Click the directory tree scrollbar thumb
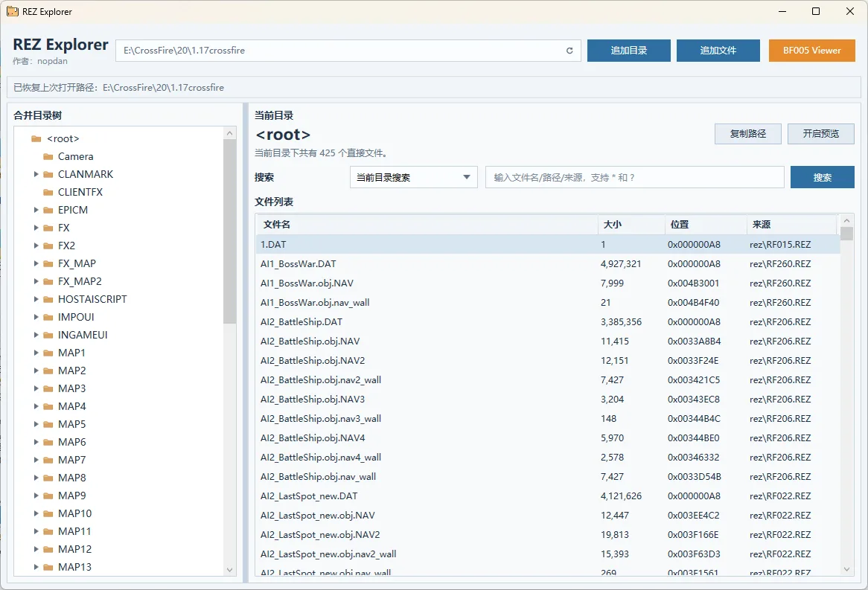 (x=230, y=231)
